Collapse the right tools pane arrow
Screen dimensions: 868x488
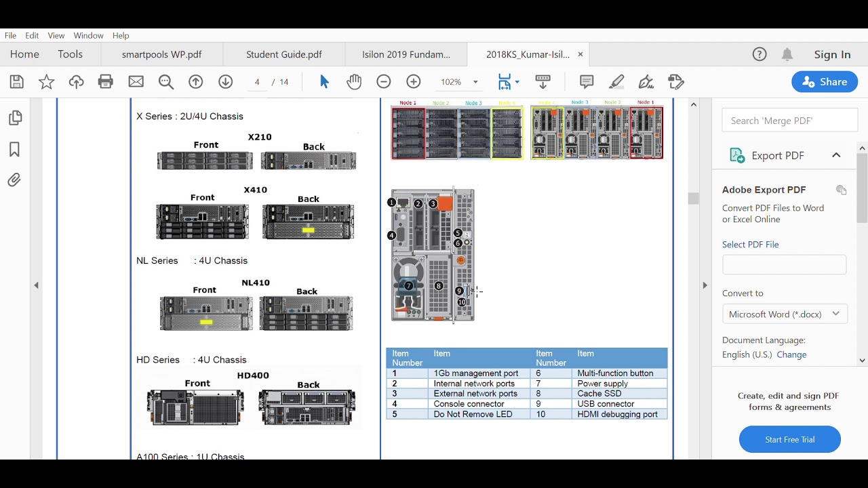pos(705,285)
